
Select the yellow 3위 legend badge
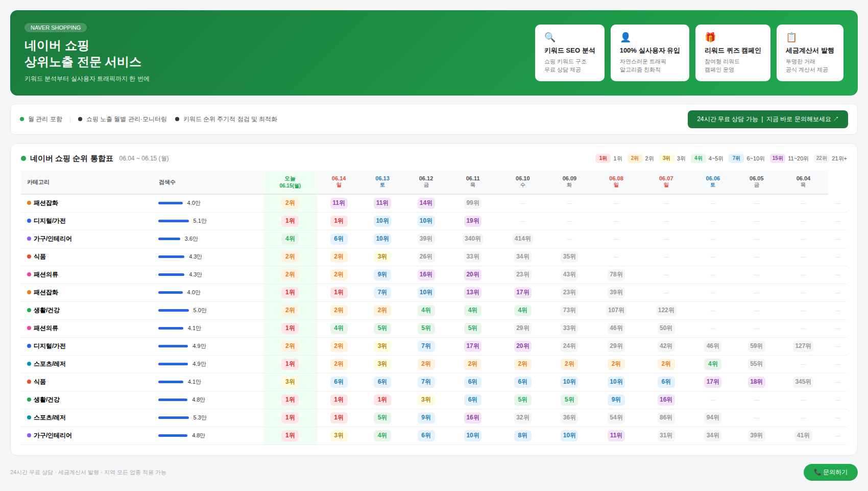[666, 158]
